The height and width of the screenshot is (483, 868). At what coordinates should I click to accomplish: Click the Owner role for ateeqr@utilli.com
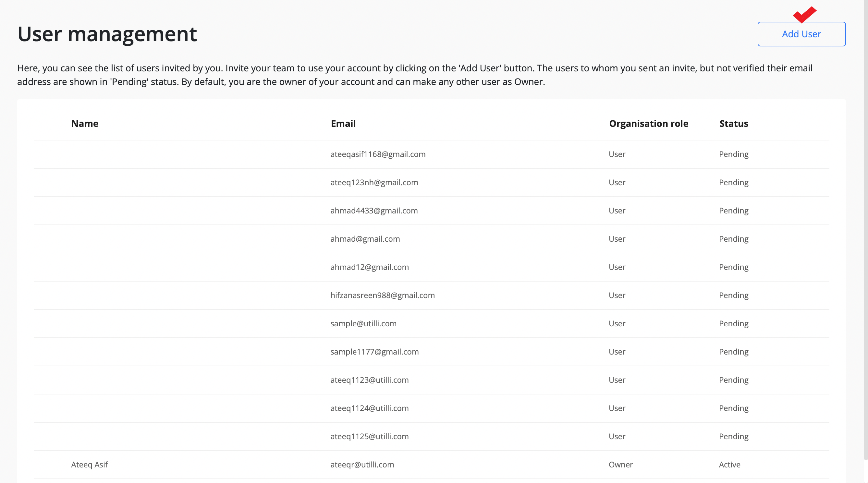pos(621,465)
